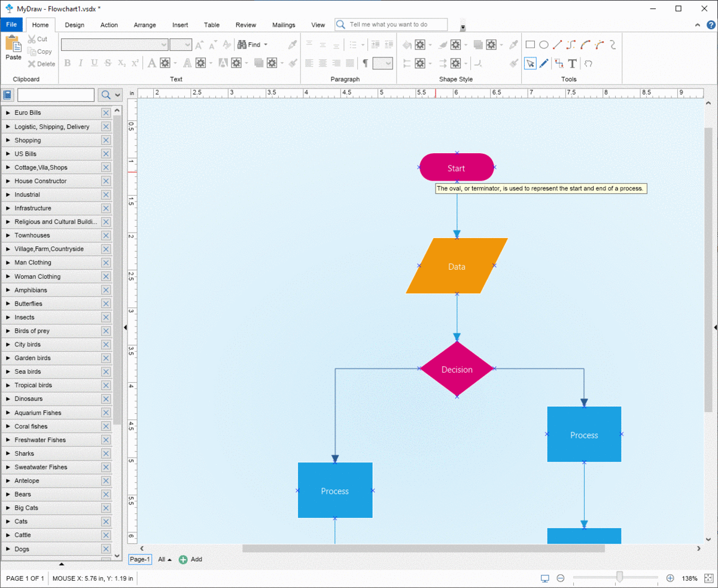Viewport: 718px width, 588px height.
Task: Collapse the left library panel arrow
Action: (125, 327)
